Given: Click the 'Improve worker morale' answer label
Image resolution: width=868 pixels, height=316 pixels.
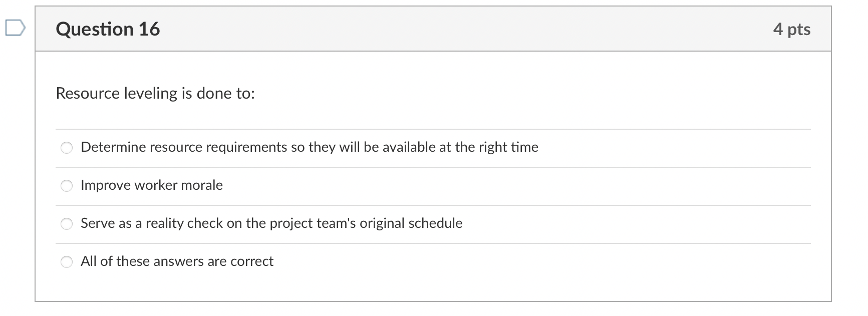Looking at the screenshot, I should tap(151, 185).
